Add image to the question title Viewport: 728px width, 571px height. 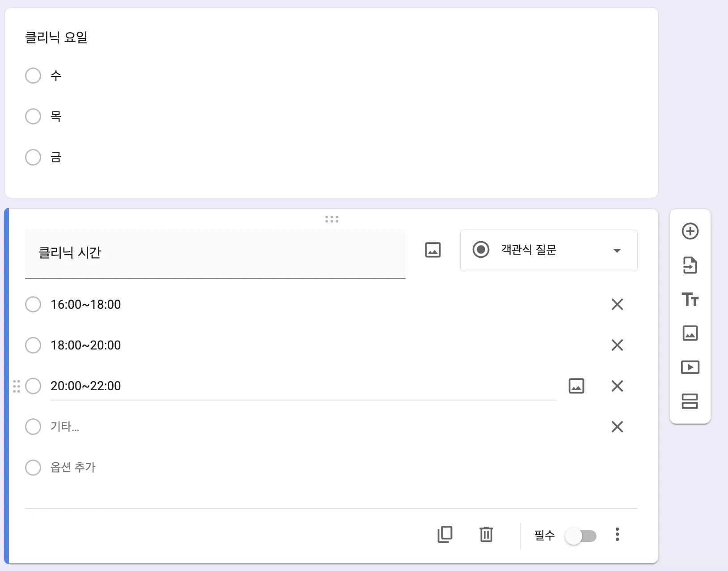tap(432, 250)
